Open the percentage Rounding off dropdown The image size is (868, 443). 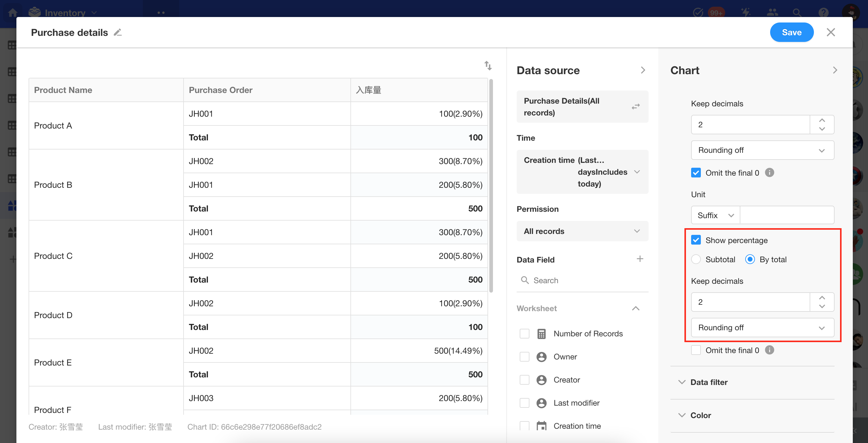coord(762,328)
